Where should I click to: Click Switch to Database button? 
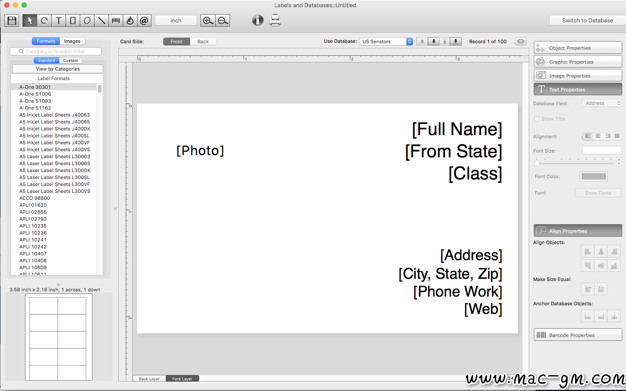coord(587,20)
